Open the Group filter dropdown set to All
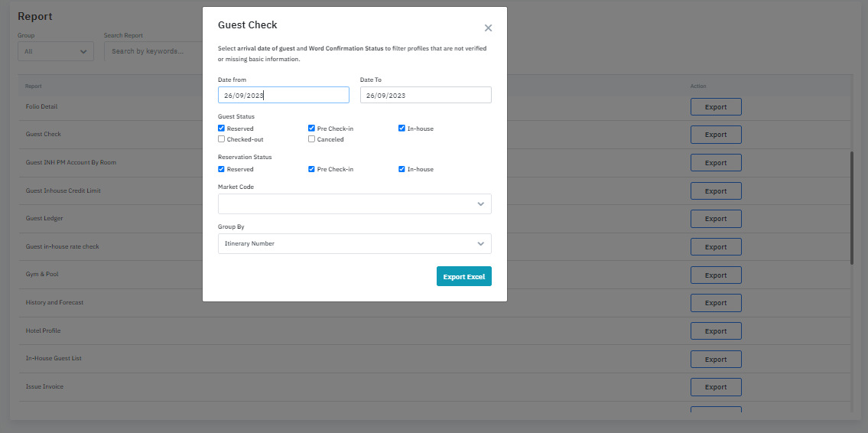 pyautogui.click(x=55, y=51)
